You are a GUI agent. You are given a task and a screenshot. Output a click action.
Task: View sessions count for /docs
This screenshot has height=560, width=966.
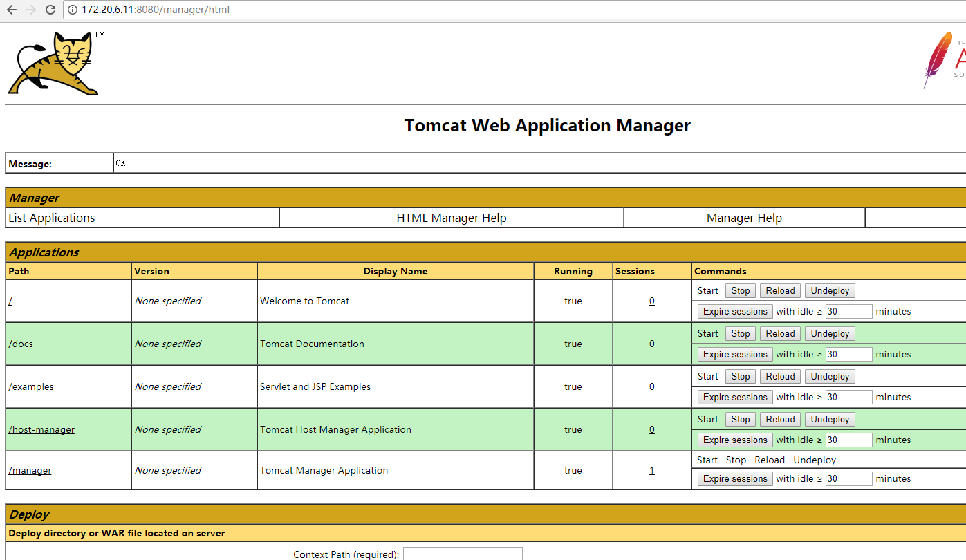(652, 344)
